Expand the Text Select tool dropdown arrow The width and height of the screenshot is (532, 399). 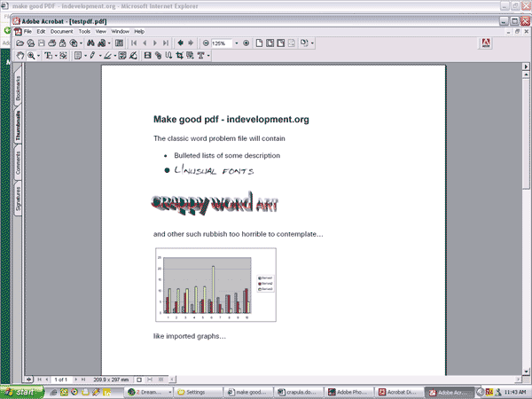pos(56,56)
